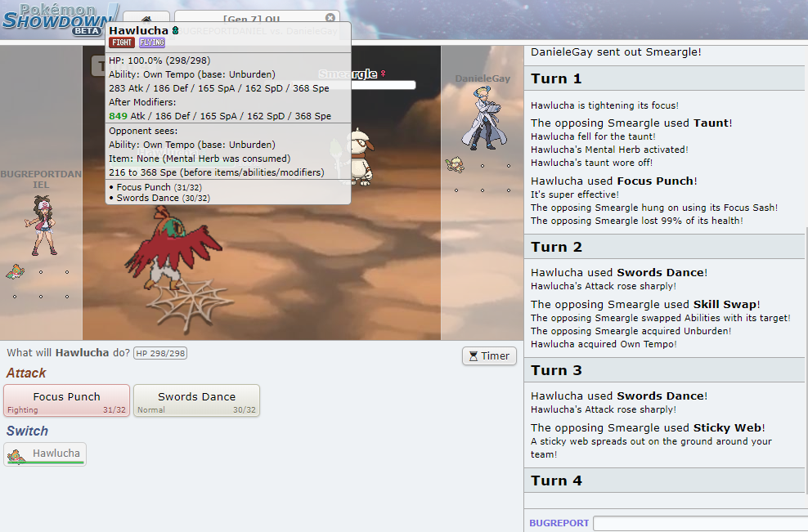Click the chat message input field
Viewport: 808px width, 532px height.
tap(700, 523)
